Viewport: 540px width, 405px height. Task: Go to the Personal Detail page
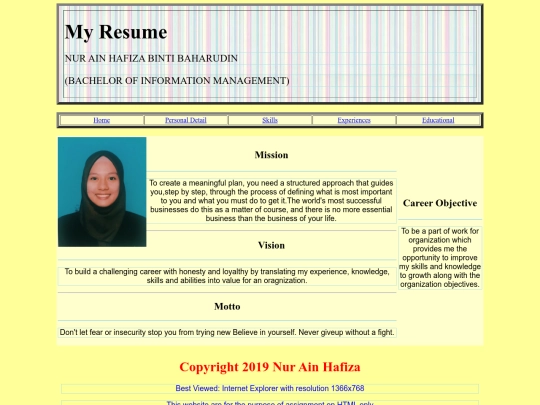coord(186,120)
